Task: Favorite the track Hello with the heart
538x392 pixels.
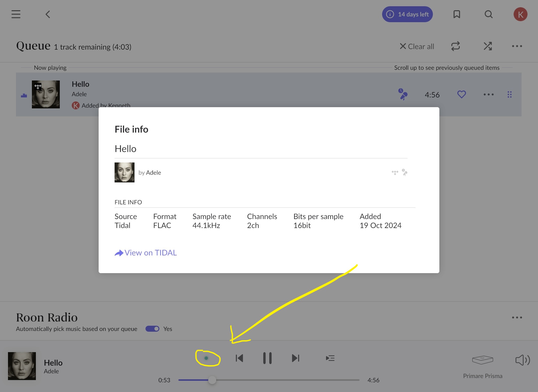Action: click(461, 94)
